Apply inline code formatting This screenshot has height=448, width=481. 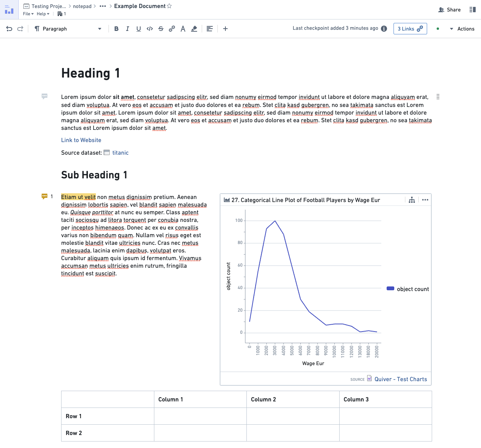(150, 29)
